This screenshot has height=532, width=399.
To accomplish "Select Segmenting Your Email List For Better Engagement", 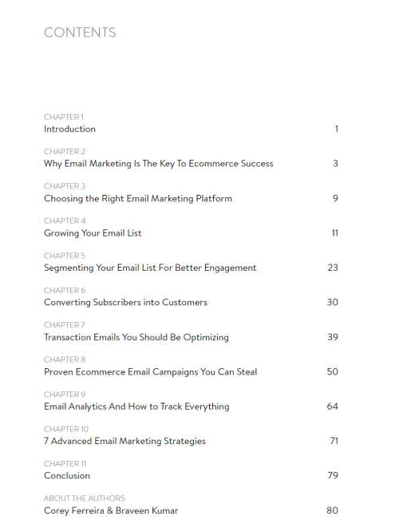I will pyautogui.click(x=150, y=268).
